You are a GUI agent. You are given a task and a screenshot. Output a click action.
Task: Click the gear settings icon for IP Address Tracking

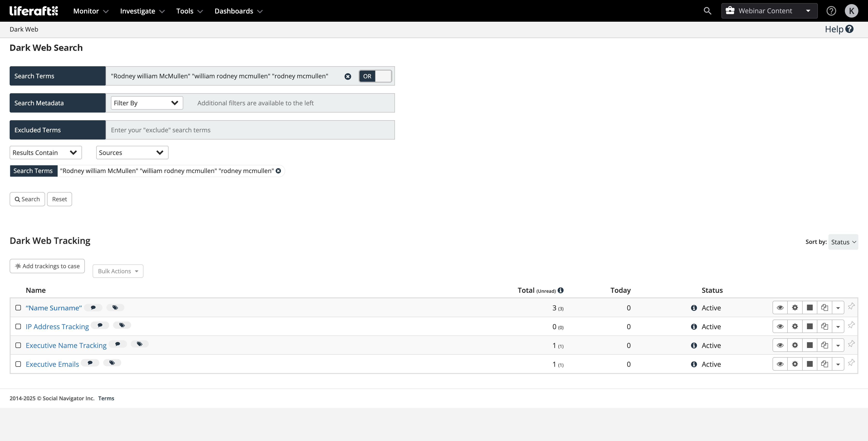795,327
